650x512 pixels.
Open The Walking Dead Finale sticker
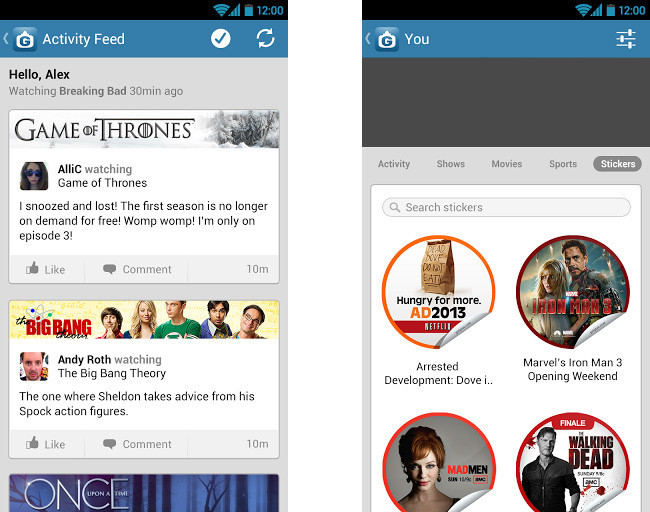click(573, 462)
